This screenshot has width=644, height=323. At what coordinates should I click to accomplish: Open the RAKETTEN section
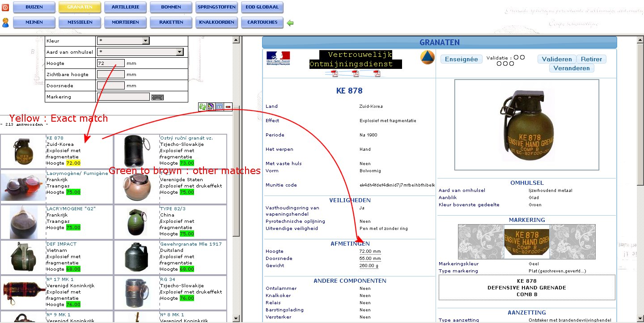coord(171,22)
